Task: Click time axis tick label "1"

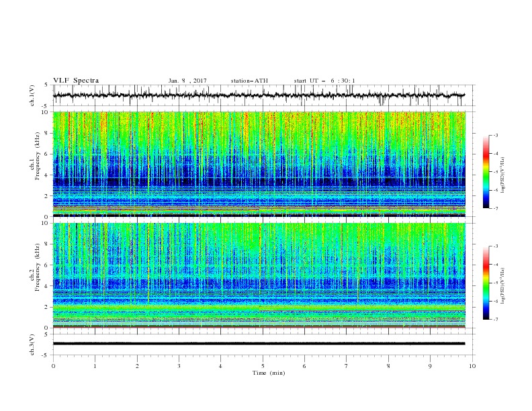Action: click(x=95, y=366)
